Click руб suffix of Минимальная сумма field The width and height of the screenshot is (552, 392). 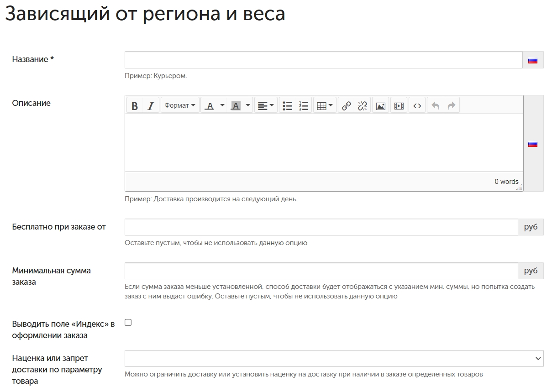pyautogui.click(x=531, y=271)
